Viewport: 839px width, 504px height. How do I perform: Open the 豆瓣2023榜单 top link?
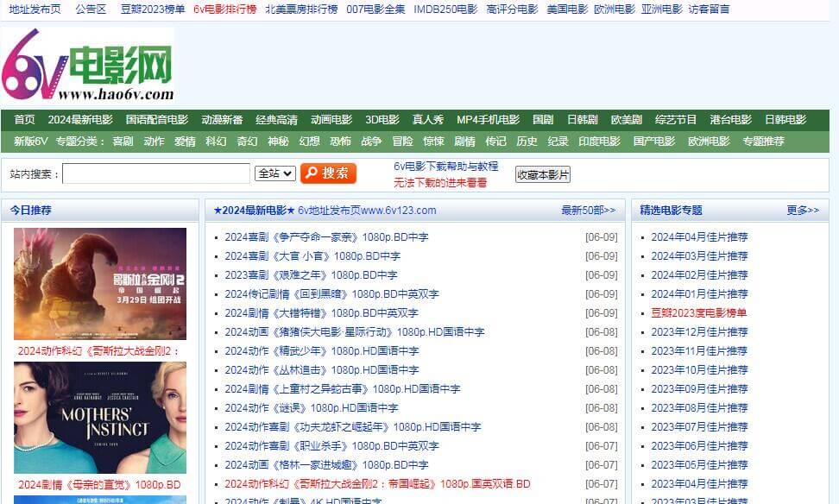(x=153, y=9)
